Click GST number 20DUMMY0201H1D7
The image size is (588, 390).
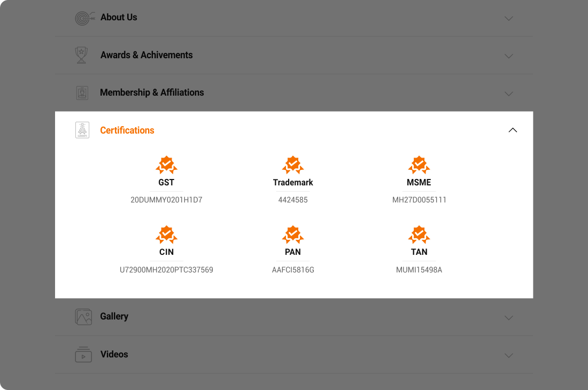(166, 200)
